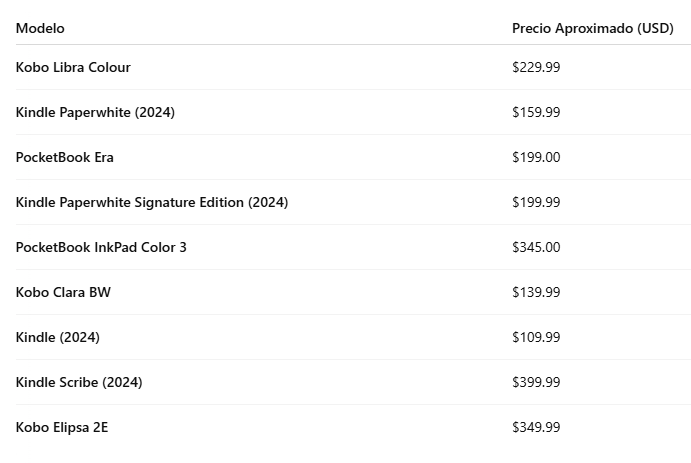This screenshot has height=463, width=691.
Task: Click the Modelo column header
Action: [40, 28]
